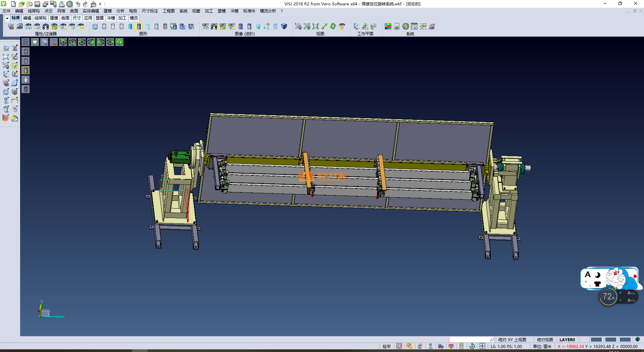Click the color palette grid icon
The image size is (644, 352).
pos(388,27)
